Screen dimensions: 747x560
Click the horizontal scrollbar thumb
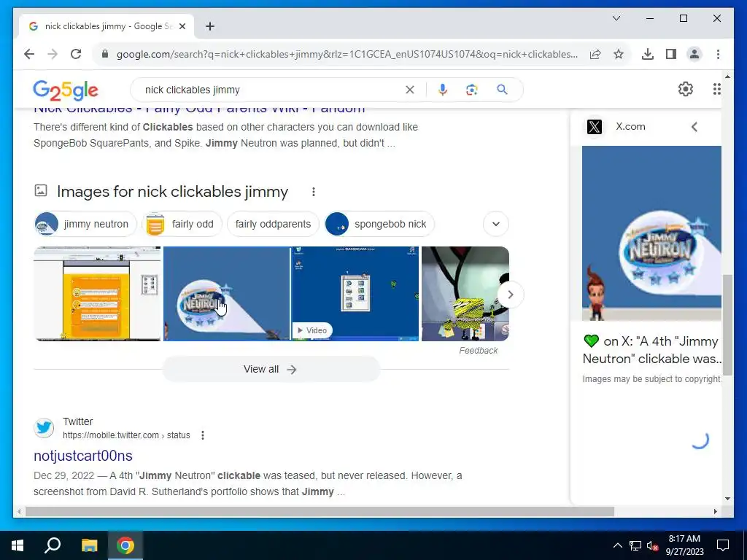pos(320,512)
